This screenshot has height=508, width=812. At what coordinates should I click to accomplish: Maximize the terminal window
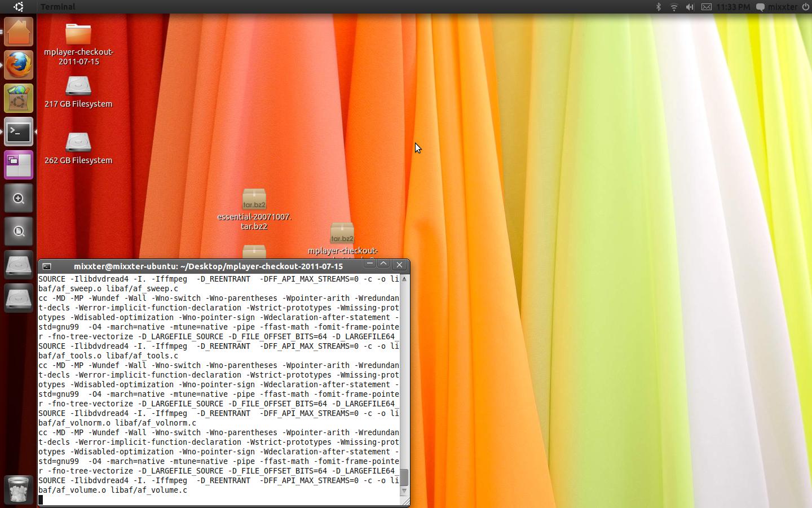point(383,264)
